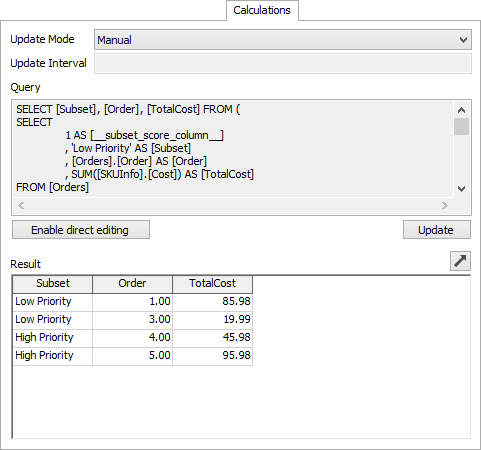Image resolution: width=481 pixels, height=450 pixels.
Task: Click the query scroll up arrow
Action: click(x=461, y=110)
